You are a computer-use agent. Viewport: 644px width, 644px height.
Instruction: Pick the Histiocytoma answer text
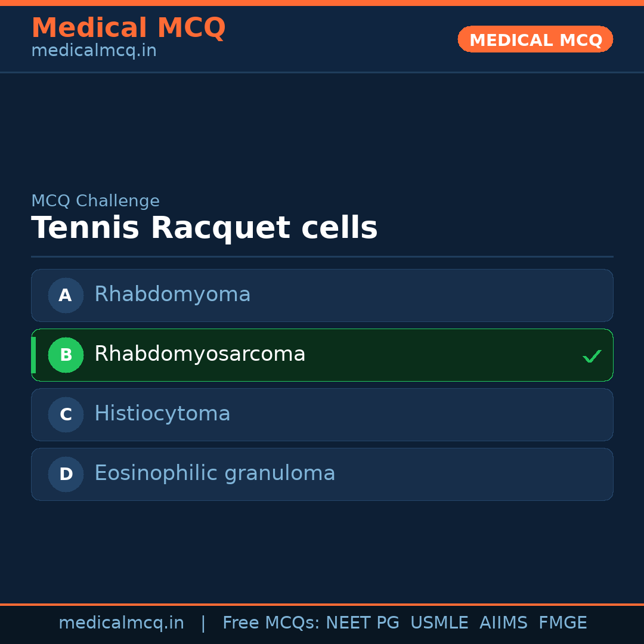pos(162,414)
